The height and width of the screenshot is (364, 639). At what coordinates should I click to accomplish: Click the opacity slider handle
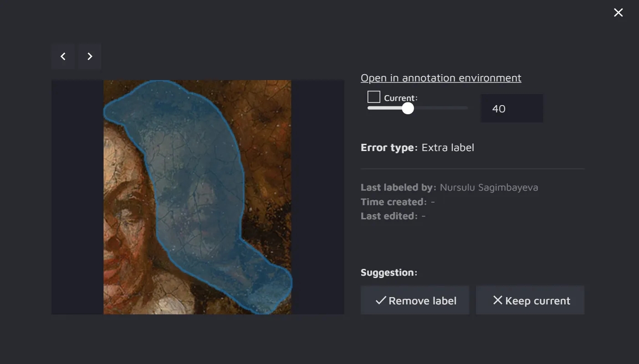pyautogui.click(x=408, y=108)
